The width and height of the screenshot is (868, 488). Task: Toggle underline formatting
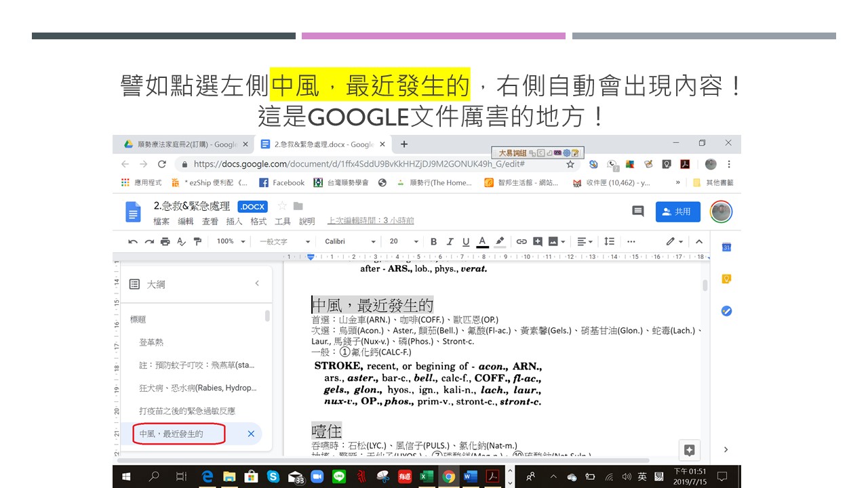point(466,241)
